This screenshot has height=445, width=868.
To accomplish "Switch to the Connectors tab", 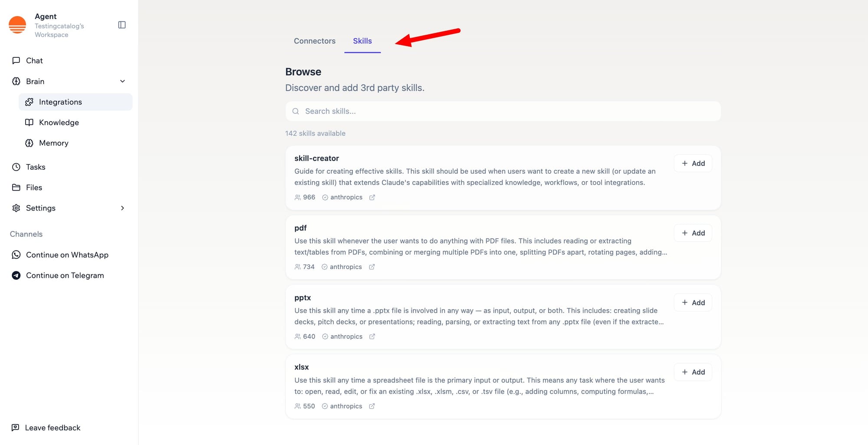I will click(315, 41).
